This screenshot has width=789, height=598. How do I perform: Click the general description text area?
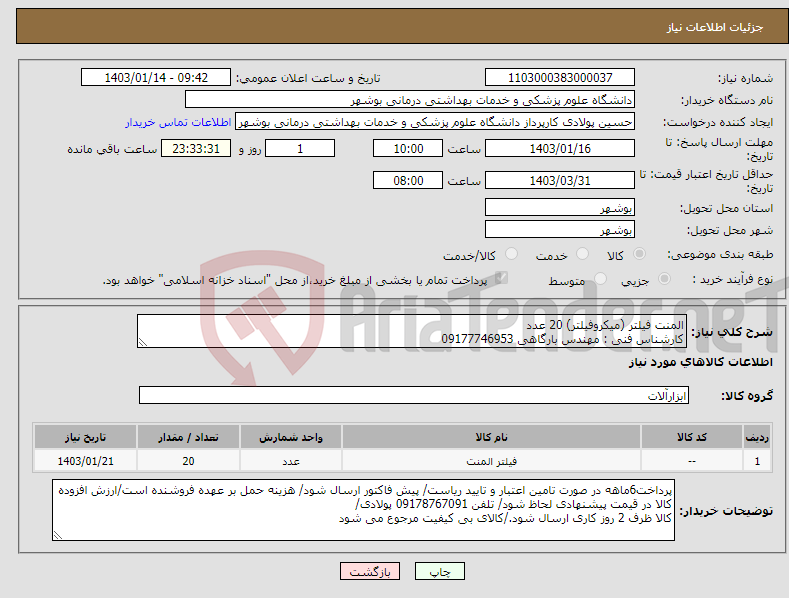pyautogui.click(x=412, y=331)
